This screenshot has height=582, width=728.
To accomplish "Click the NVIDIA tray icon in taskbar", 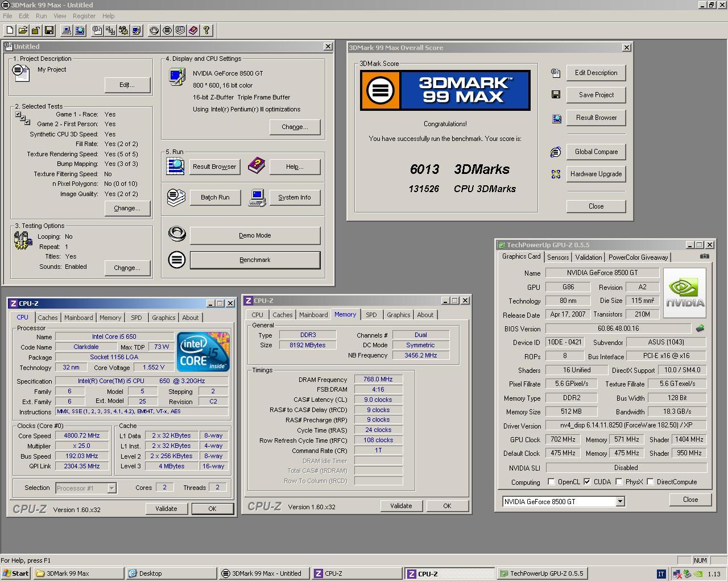I will pos(698,574).
